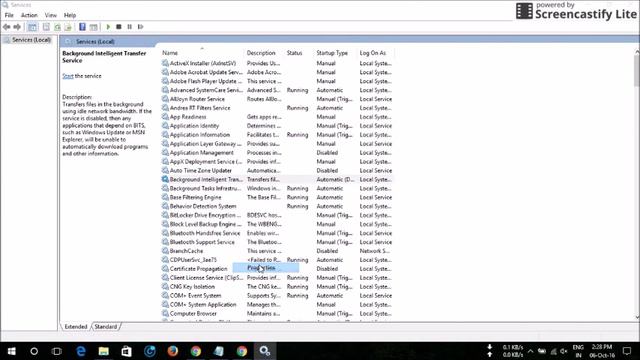Sort by the Description column header
Viewport: 640px width, 360px height.
[261, 53]
